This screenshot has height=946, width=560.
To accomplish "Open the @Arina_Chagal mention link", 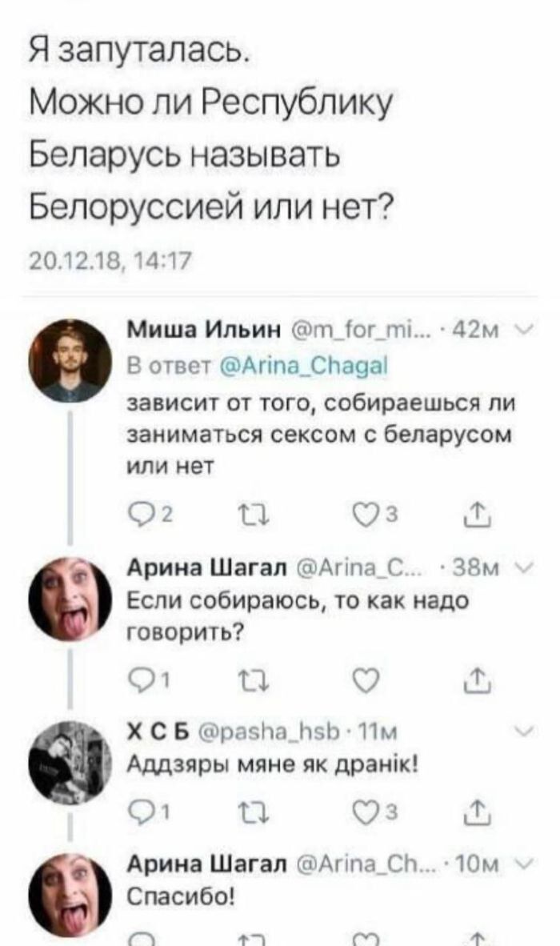I will point(302,366).
